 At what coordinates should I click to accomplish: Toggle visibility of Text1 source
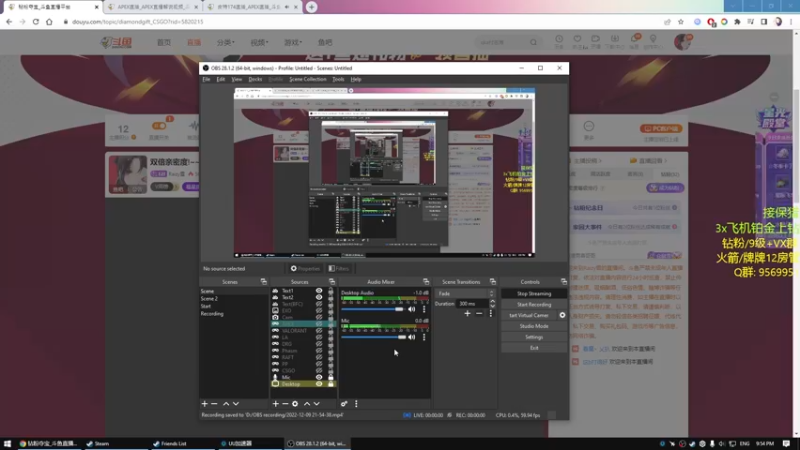click(x=319, y=291)
